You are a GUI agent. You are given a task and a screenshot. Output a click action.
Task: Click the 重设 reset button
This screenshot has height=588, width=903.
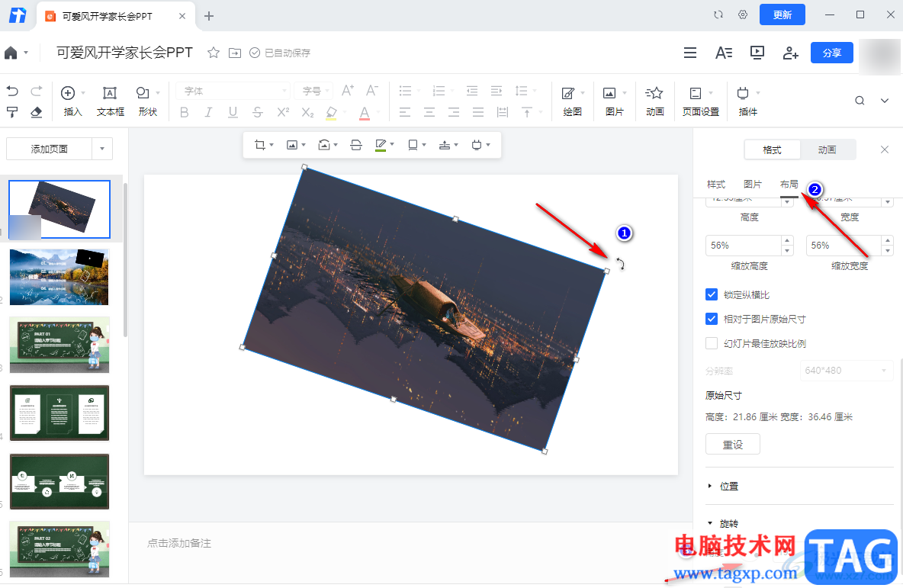(x=732, y=445)
